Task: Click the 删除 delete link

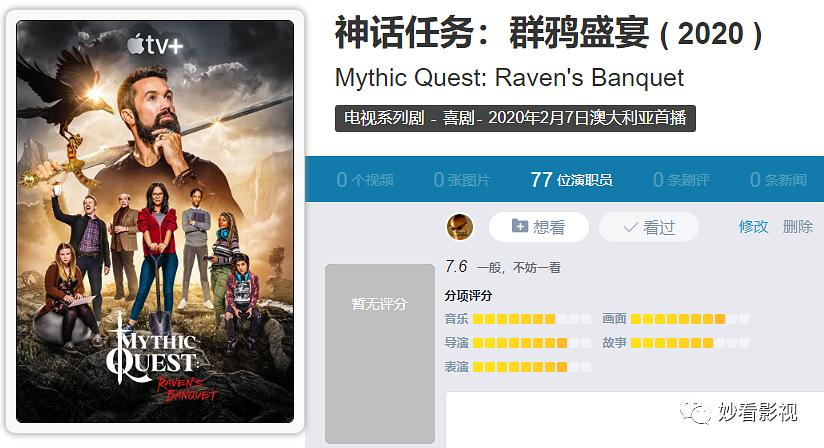Action: tap(798, 227)
